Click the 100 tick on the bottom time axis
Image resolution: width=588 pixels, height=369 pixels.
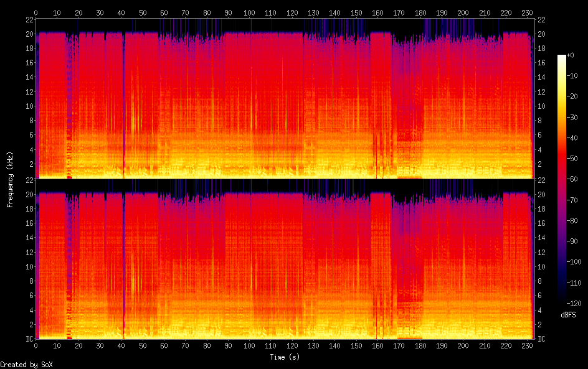pyautogui.click(x=250, y=346)
